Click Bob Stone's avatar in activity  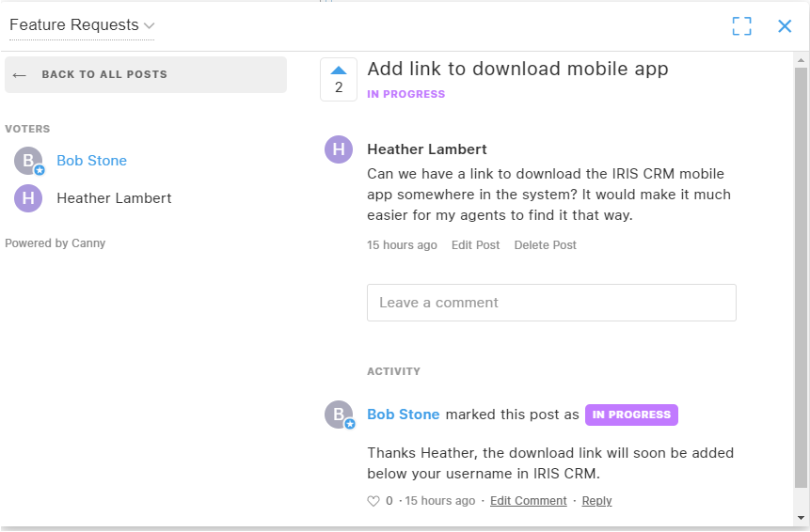click(339, 415)
